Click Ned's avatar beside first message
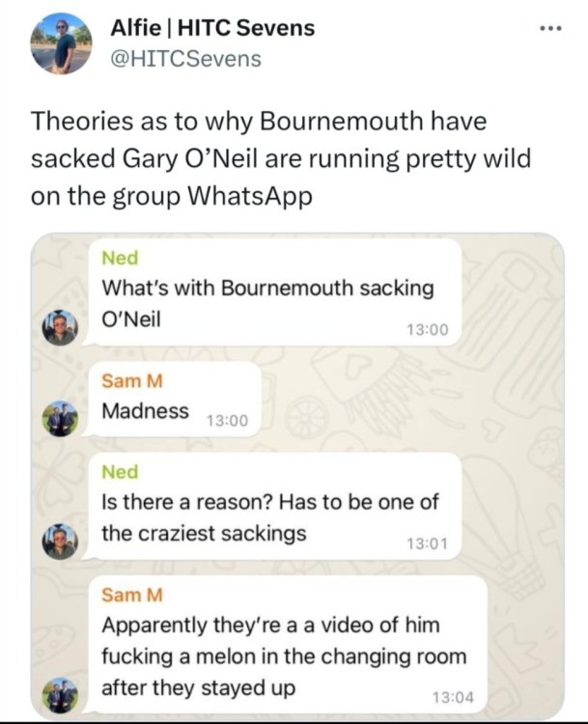The width and height of the screenshot is (588, 724). [x=60, y=327]
